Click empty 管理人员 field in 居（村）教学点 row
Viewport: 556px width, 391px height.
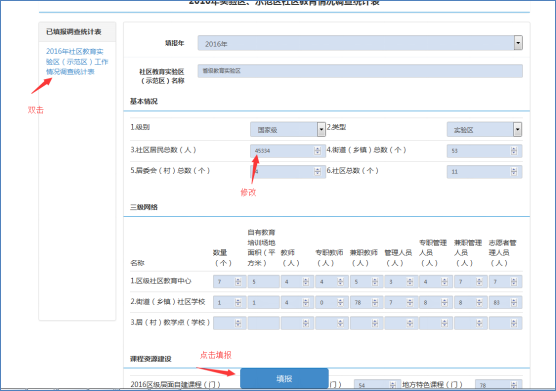[x=401, y=323]
